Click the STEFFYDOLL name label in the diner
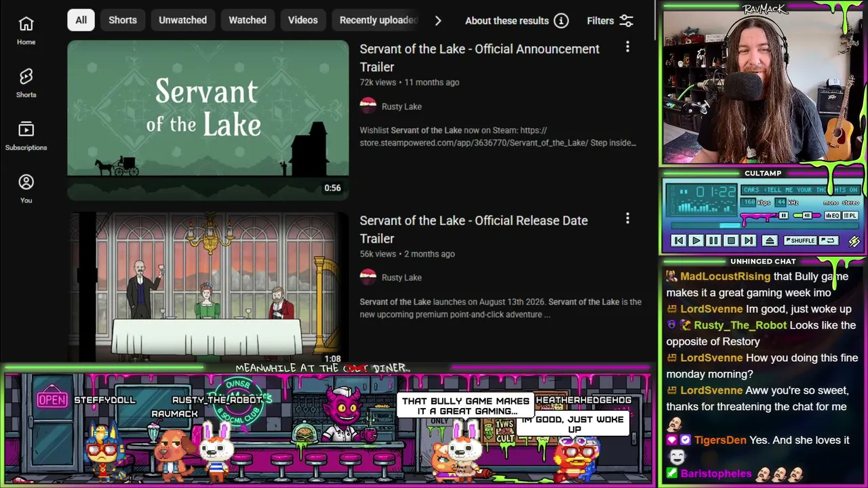 104,400
